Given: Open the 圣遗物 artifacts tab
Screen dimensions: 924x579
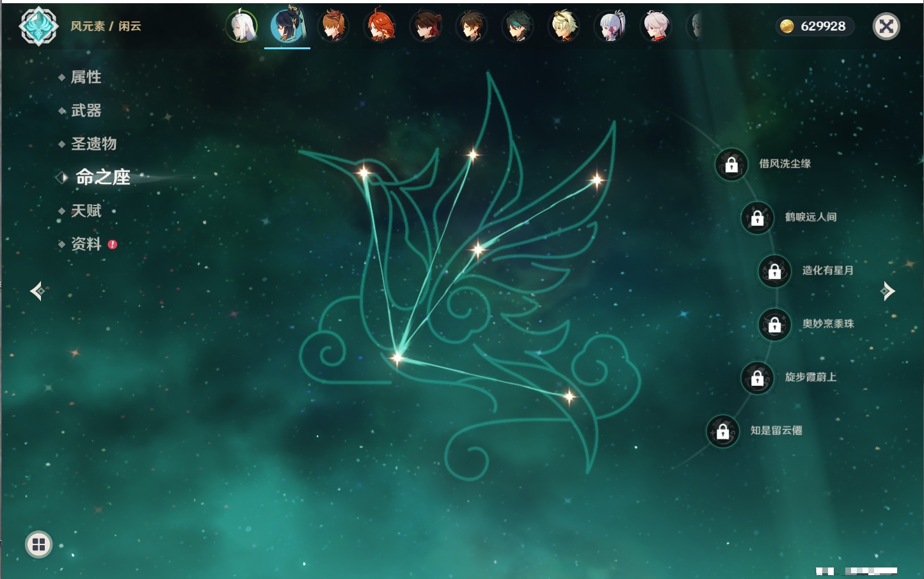Looking at the screenshot, I should click(x=93, y=144).
